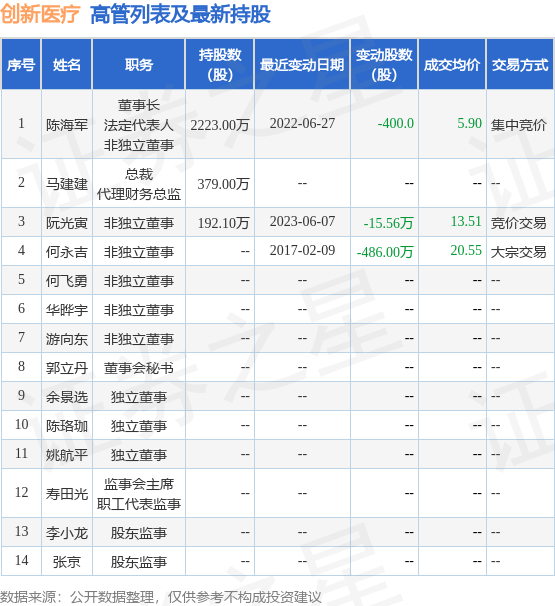Viewport: 555px width, 606px height.
Task: Click the 成交均价 column header
Action: 452,65
